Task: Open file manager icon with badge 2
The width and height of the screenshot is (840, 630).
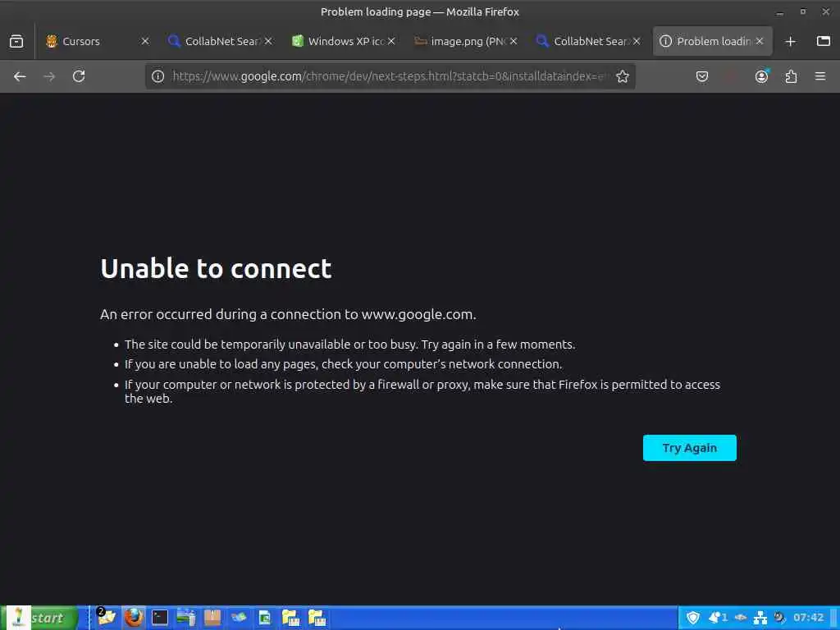Action: [x=107, y=618]
